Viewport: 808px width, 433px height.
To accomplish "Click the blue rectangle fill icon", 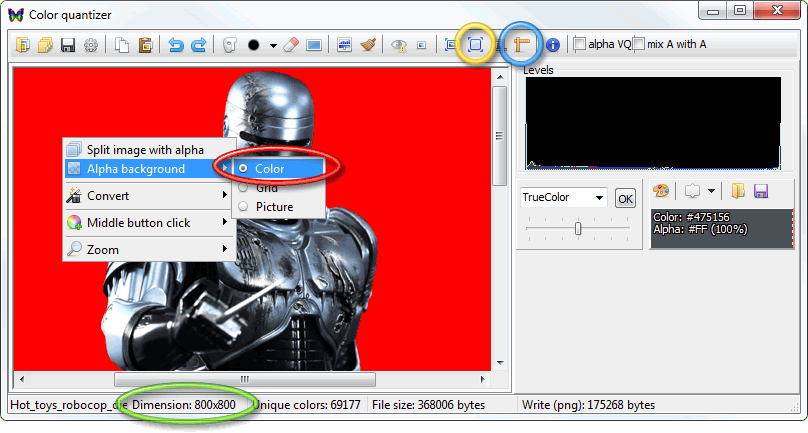I will (314, 45).
